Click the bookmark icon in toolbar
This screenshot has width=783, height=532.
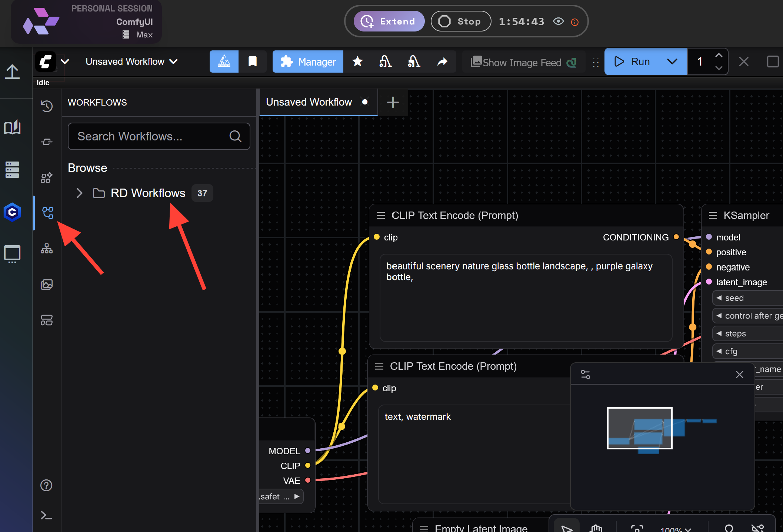pyautogui.click(x=252, y=61)
